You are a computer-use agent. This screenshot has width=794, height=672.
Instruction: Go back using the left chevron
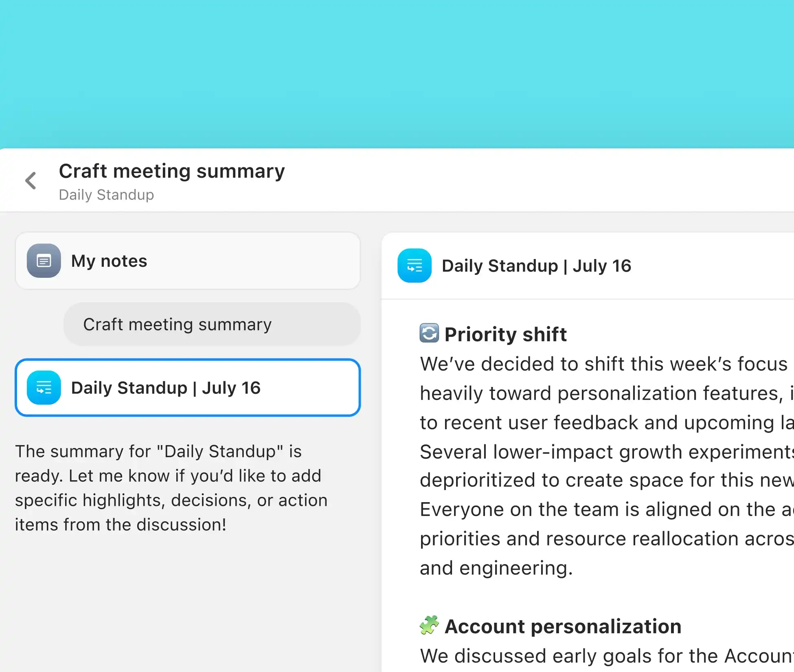coord(31,180)
